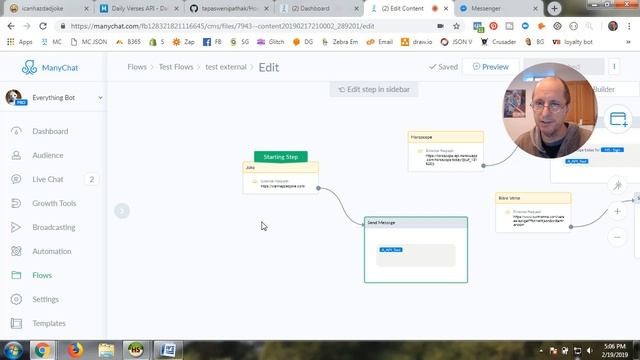Open the Broadcasting section
Screen dimensions: 640x360
pos(54,227)
